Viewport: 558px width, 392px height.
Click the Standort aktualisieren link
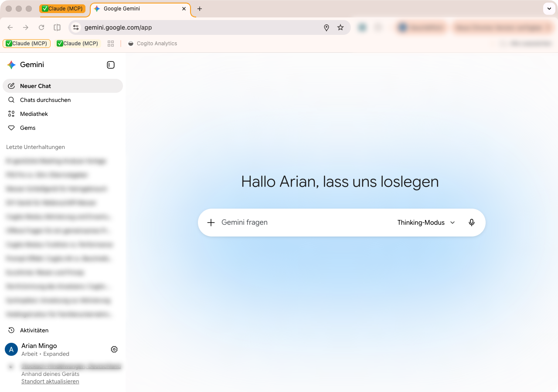click(50, 382)
